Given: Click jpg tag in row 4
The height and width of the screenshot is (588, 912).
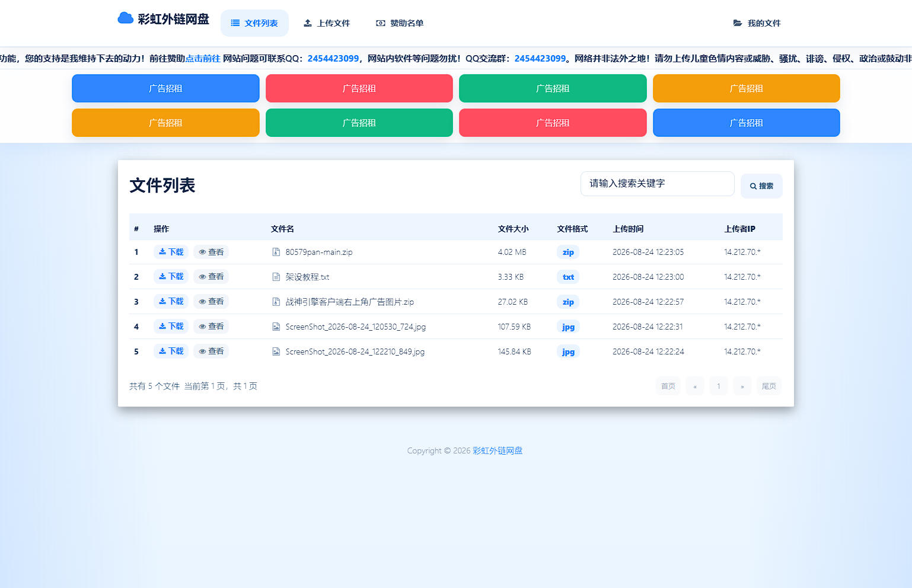Looking at the screenshot, I should point(568,327).
